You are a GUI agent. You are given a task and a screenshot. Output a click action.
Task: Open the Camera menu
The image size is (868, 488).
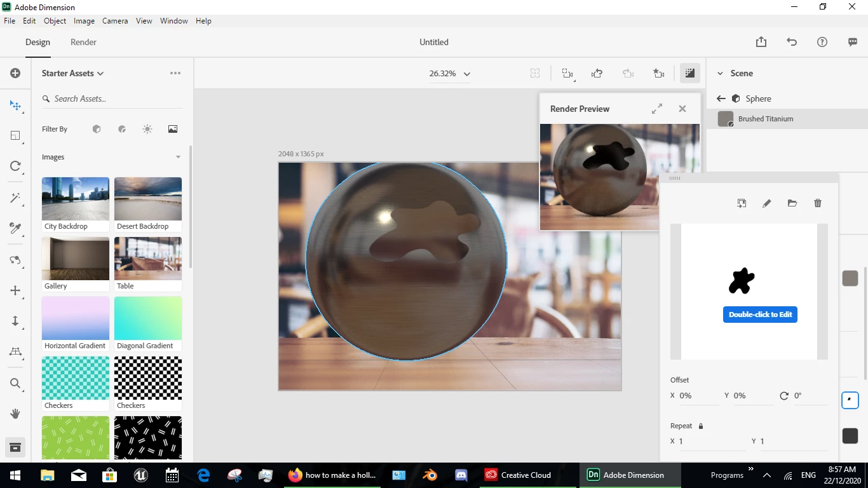(x=115, y=21)
